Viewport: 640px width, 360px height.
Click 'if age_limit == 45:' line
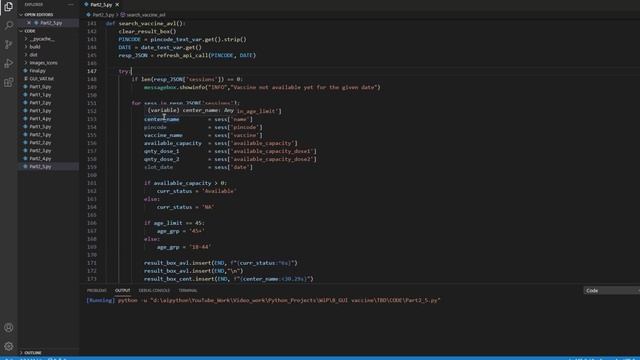pyautogui.click(x=174, y=223)
